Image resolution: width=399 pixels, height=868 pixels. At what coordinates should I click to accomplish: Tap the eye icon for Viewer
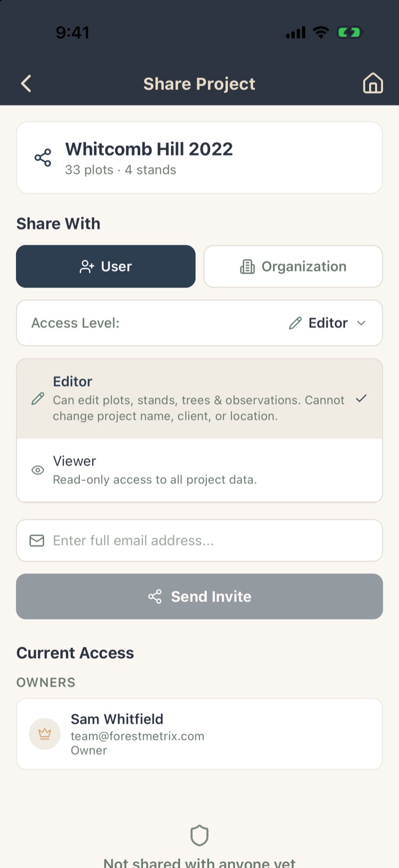38,470
